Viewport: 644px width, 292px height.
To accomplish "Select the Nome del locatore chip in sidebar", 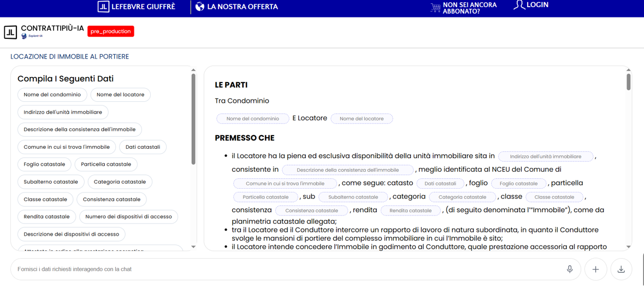I will point(120,95).
